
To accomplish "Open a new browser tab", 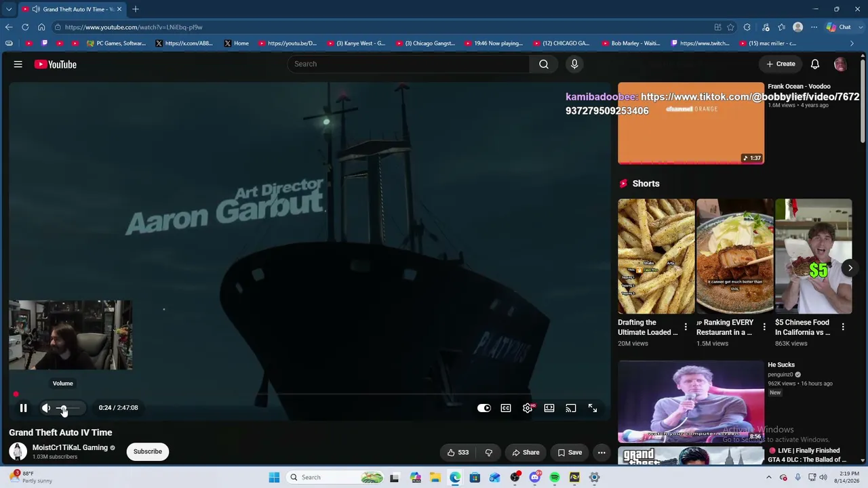I will tap(136, 9).
